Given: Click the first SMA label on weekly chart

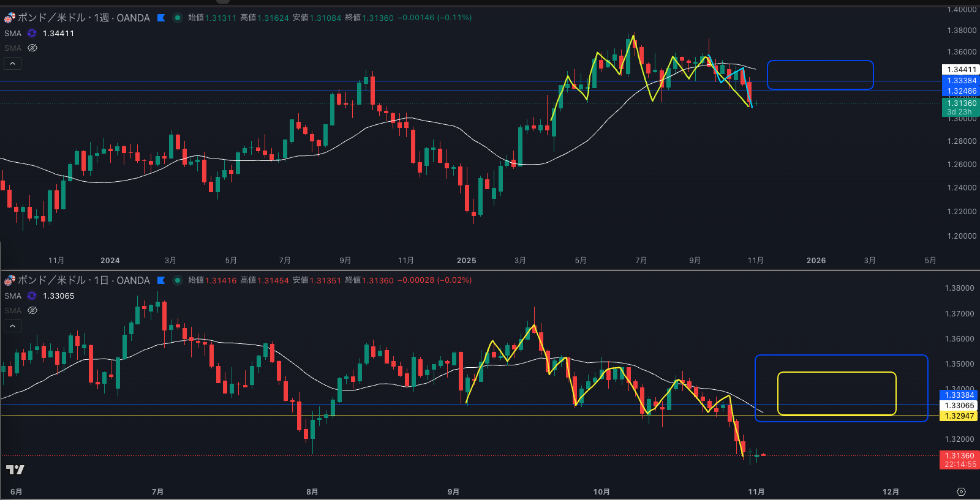Looking at the screenshot, I should click(13, 33).
